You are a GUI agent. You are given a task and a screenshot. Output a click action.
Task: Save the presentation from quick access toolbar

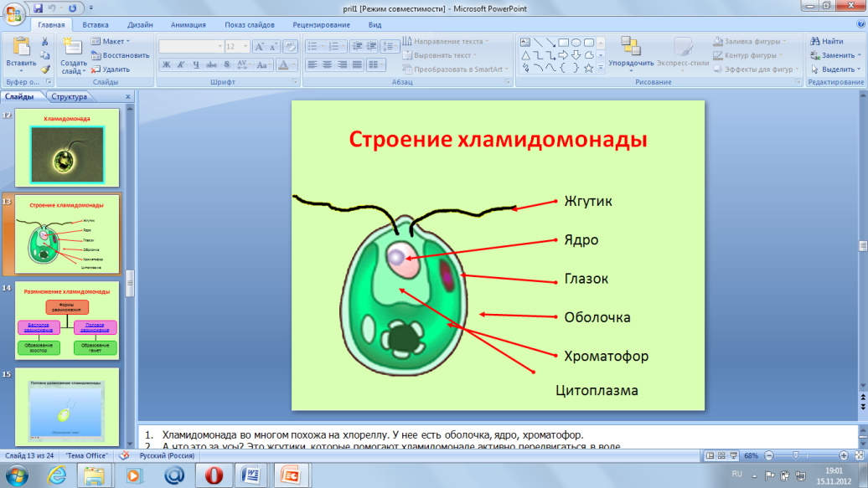[39, 8]
